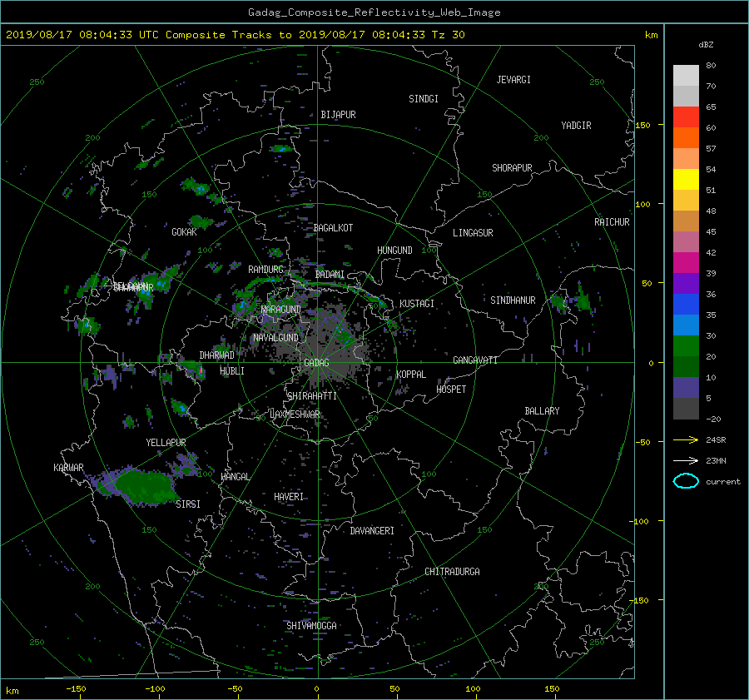Click the DHARWAD city label
Screen dimensions: 749x700
(x=217, y=355)
